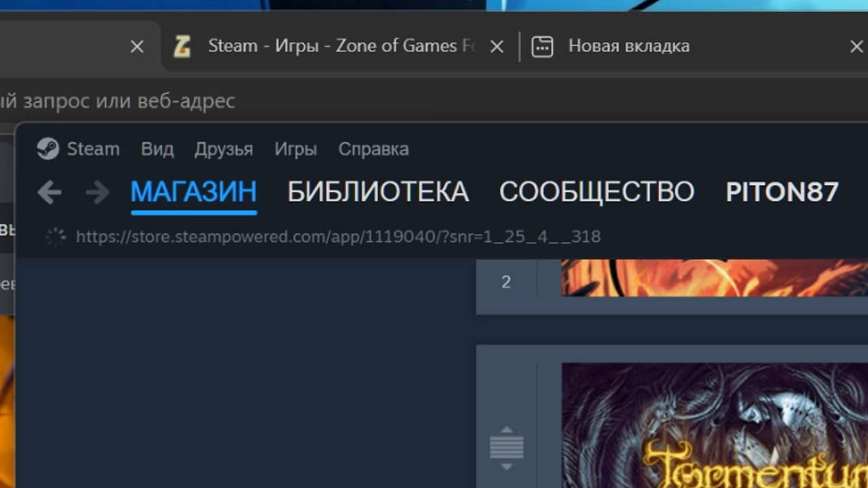The image size is (868, 488).
Task: Close the Новая вкладка tab
Action: (x=856, y=46)
